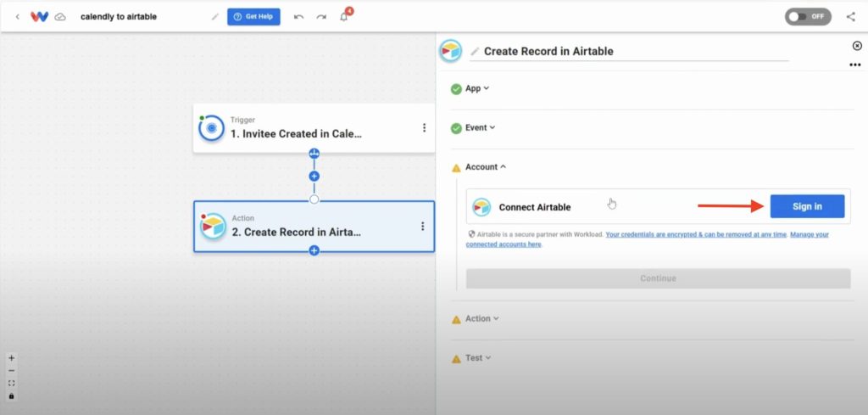Go back using the left chevron
Screen dimensions: 868x415
[x=17, y=17]
